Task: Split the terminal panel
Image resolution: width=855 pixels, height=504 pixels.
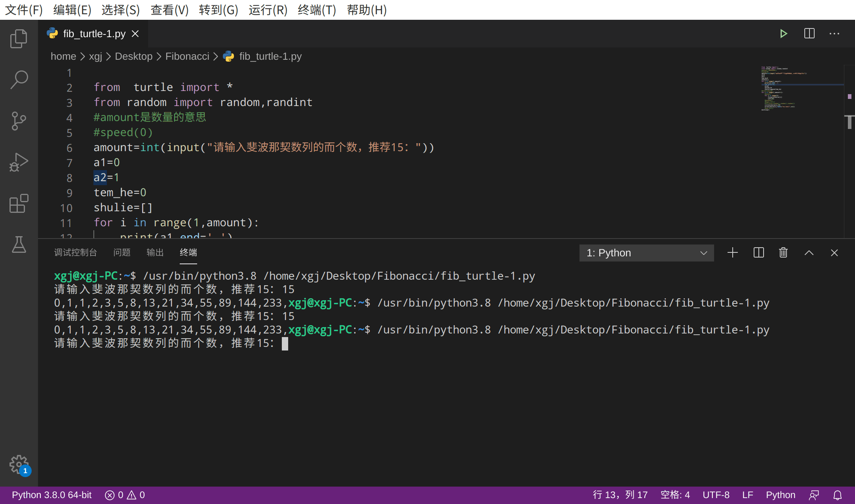Action: pos(758,253)
